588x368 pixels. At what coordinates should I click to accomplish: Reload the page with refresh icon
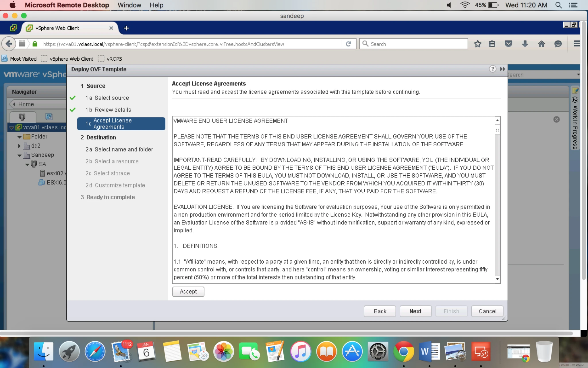(349, 44)
